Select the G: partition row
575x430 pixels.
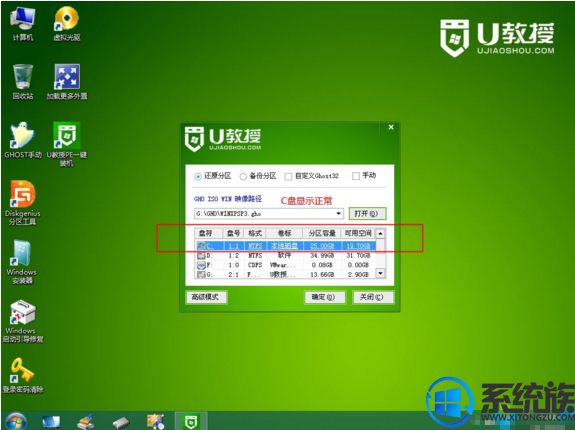click(286, 274)
